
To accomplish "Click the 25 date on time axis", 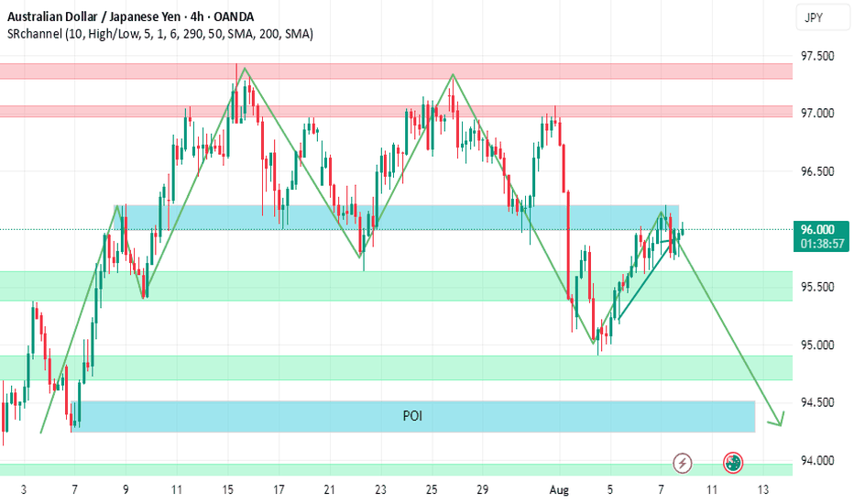I will [432, 490].
